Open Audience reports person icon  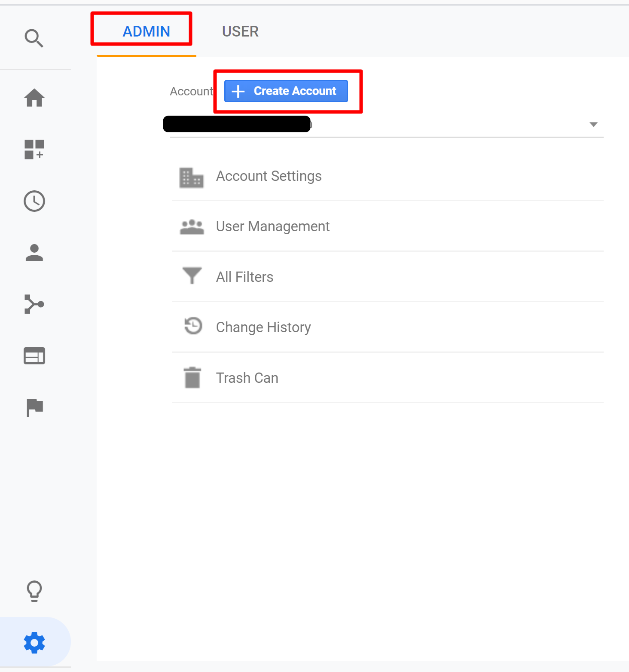click(x=34, y=253)
